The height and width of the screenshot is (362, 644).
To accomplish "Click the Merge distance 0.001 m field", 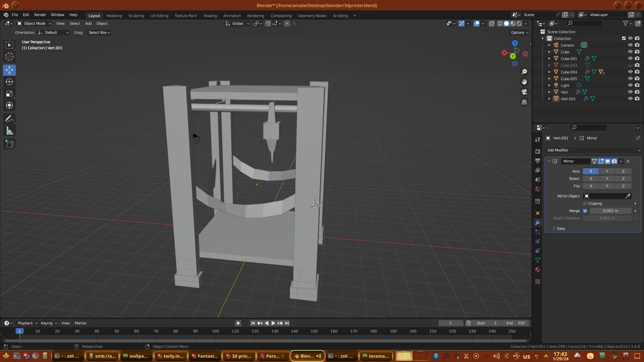I will point(610,211).
